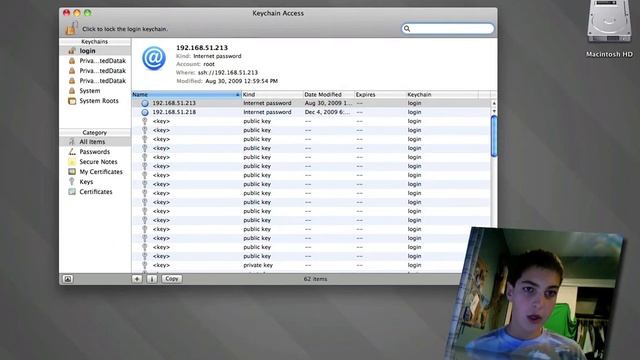Click the Passwords category icon

(x=72, y=152)
